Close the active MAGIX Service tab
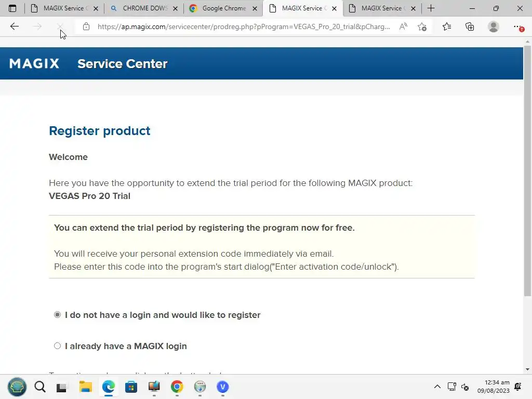 [x=334, y=8]
